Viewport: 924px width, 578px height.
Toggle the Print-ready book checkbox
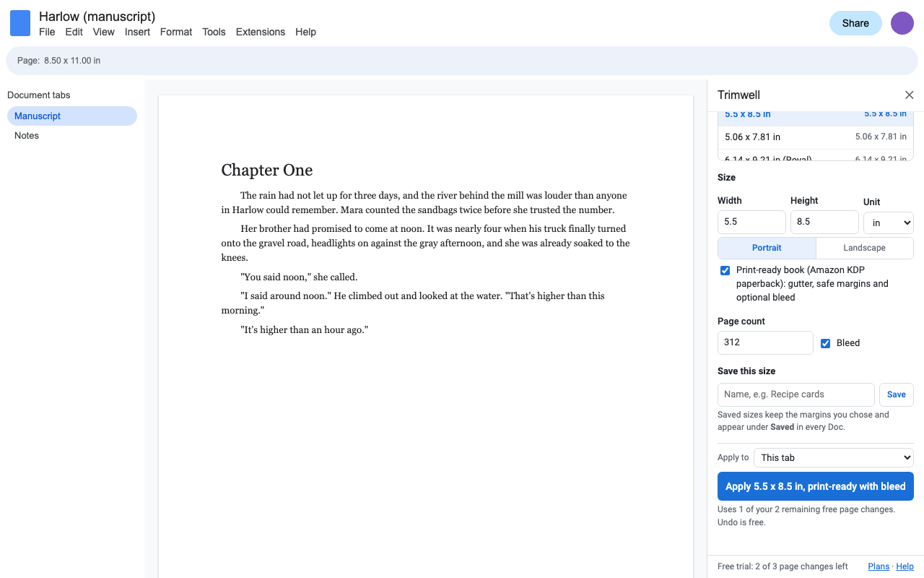725,270
